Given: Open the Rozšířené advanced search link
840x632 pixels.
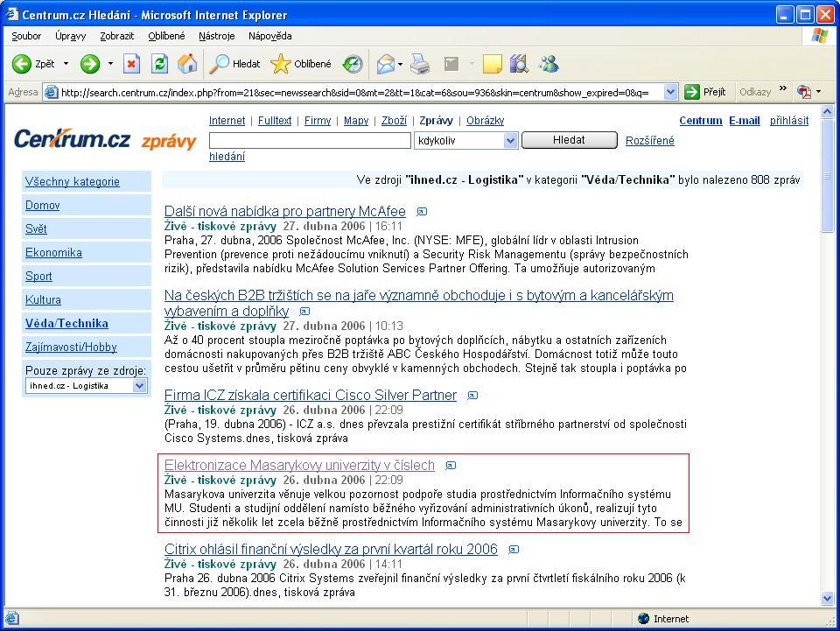Looking at the screenshot, I should tap(649, 140).
